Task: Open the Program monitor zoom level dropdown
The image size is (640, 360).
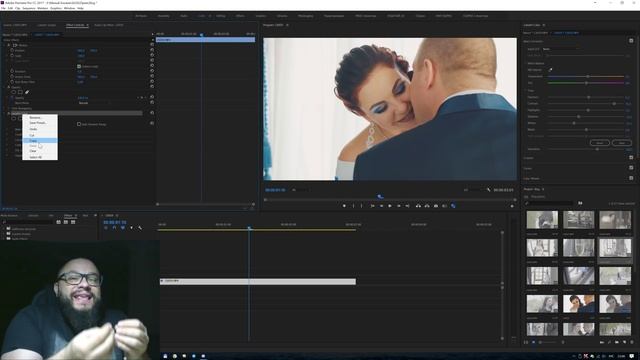Action: pyautogui.click(x=301, y=190)
